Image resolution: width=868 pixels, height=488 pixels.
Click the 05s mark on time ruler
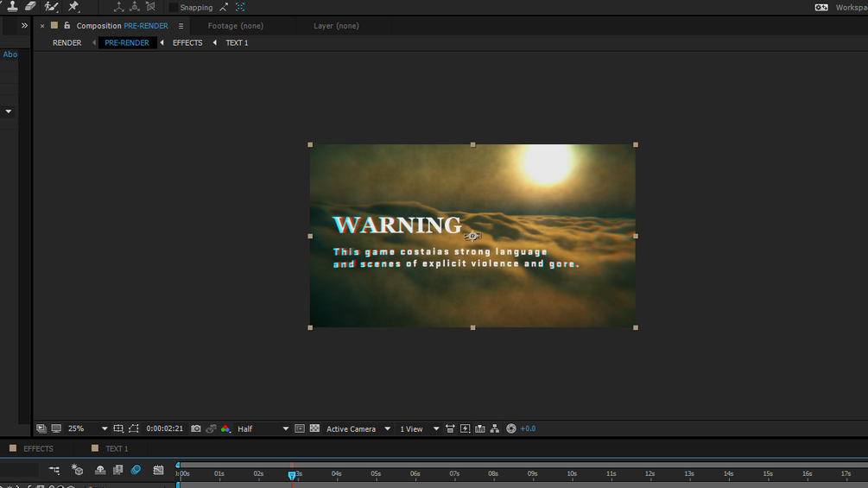click(x=376, y=473)
